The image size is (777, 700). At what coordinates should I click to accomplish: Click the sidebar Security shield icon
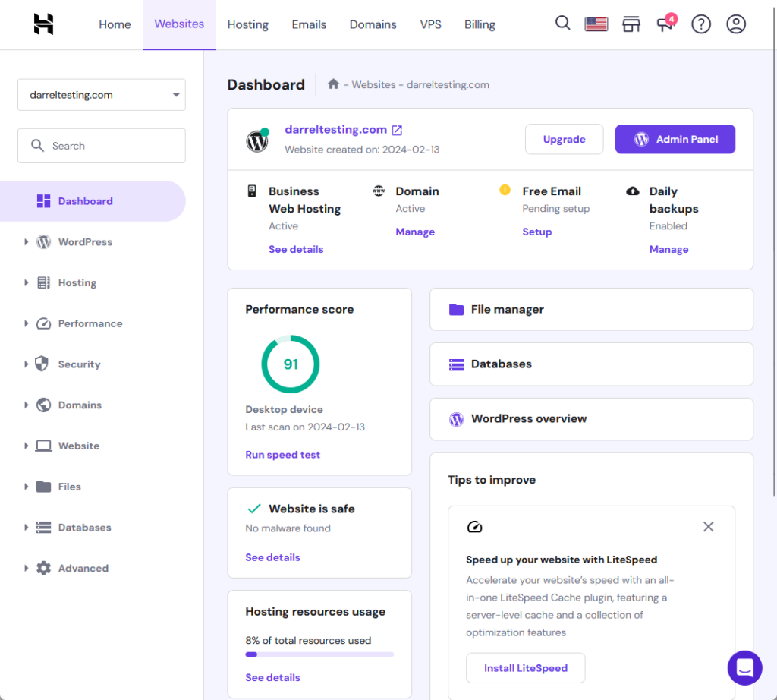42,364
